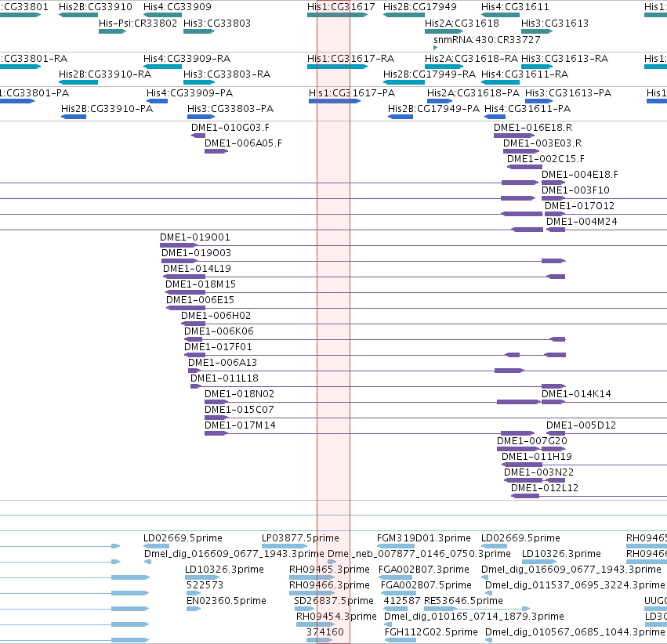Click protein His3:CG31613-PA
Screen dimensions: 667x644
tap(539, 101)
